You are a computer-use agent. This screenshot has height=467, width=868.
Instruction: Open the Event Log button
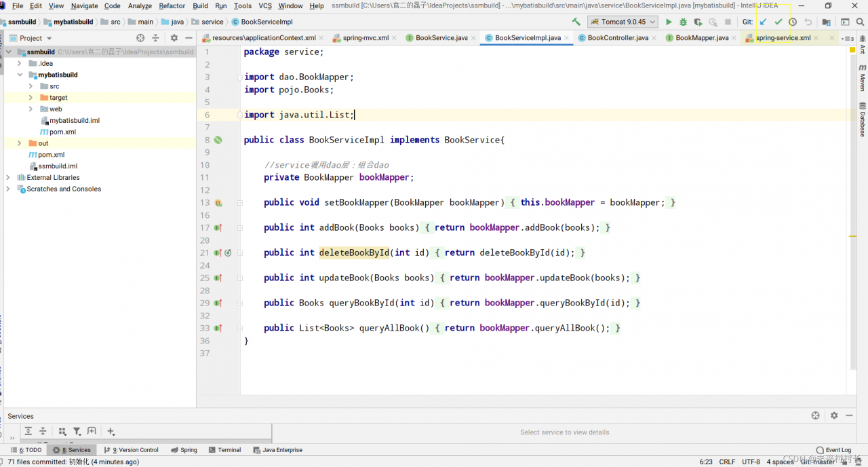[834, 450]
